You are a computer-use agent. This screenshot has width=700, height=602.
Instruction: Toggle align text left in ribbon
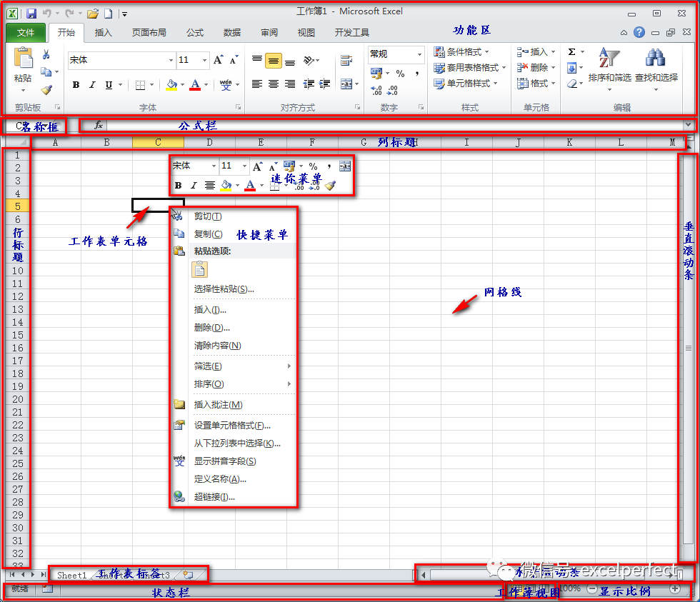256,84
